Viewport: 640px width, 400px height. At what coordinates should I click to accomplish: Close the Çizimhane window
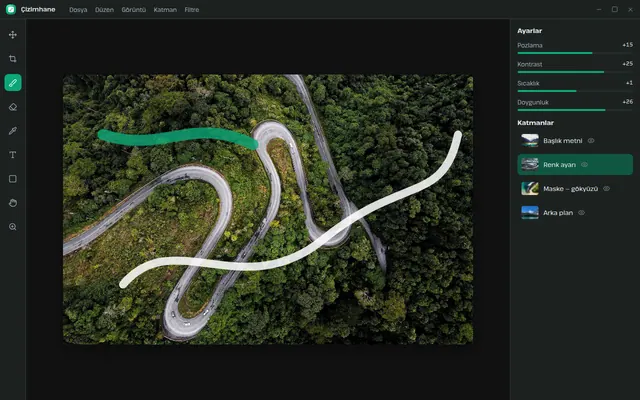[630, 9]
